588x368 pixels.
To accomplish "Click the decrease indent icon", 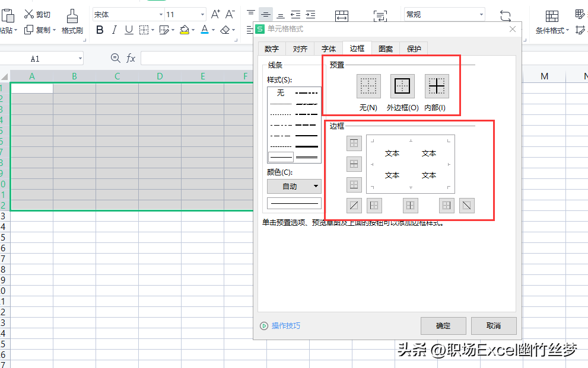I will pyautogui.click(x=295, y=15).
